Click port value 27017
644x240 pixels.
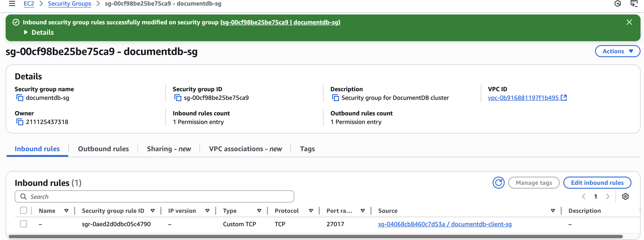tap(335, 224)
